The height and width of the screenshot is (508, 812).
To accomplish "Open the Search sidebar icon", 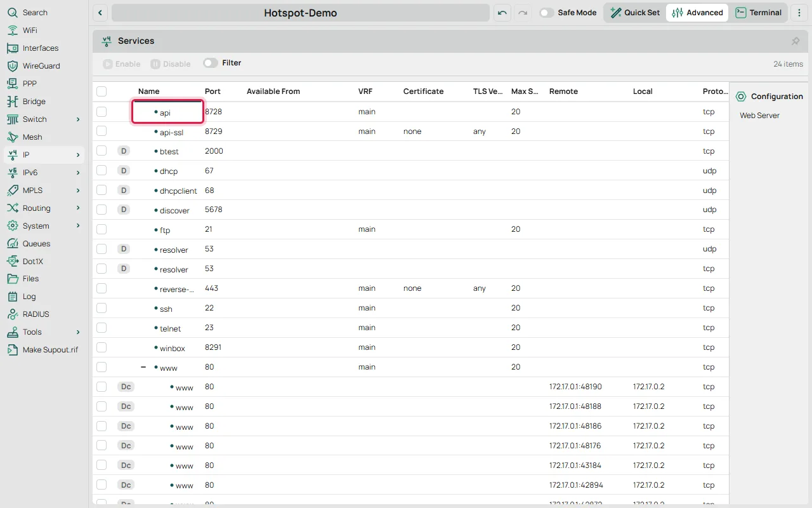I will (x=12, y=13).
